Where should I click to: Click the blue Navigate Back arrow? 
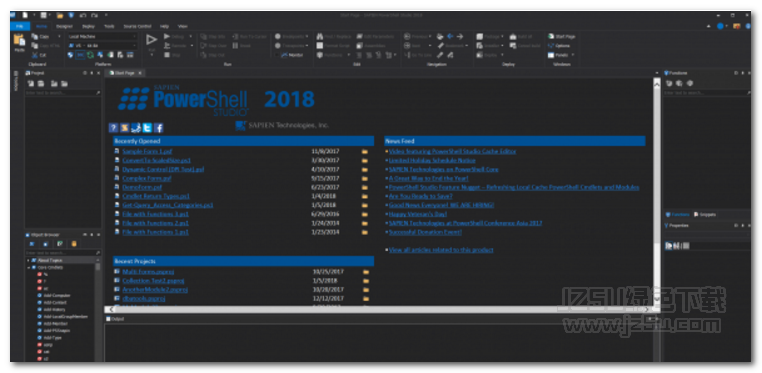point(450,36)
